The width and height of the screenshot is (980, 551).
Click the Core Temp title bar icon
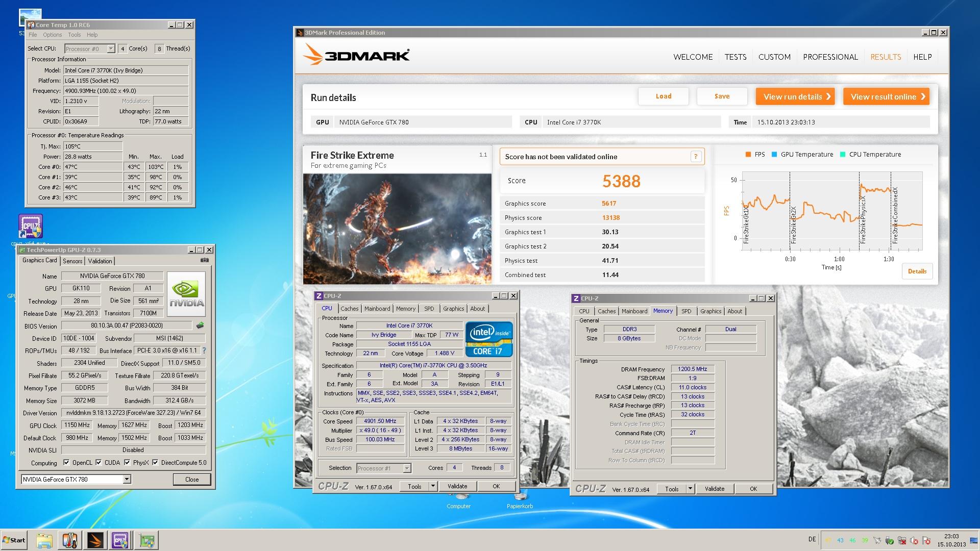click(31, 24)
